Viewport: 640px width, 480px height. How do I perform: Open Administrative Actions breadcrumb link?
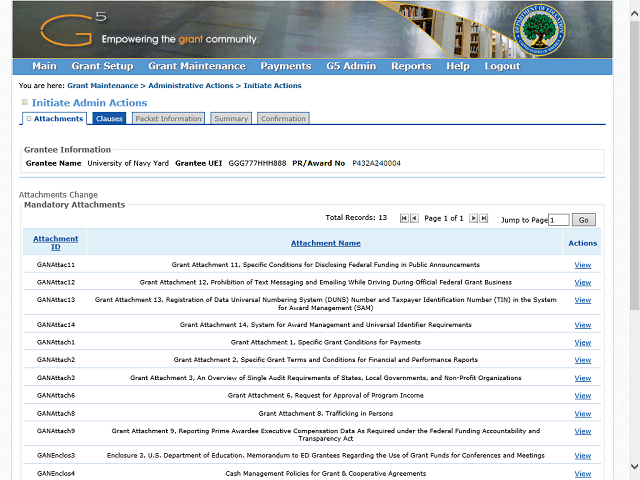click(191, 85)
